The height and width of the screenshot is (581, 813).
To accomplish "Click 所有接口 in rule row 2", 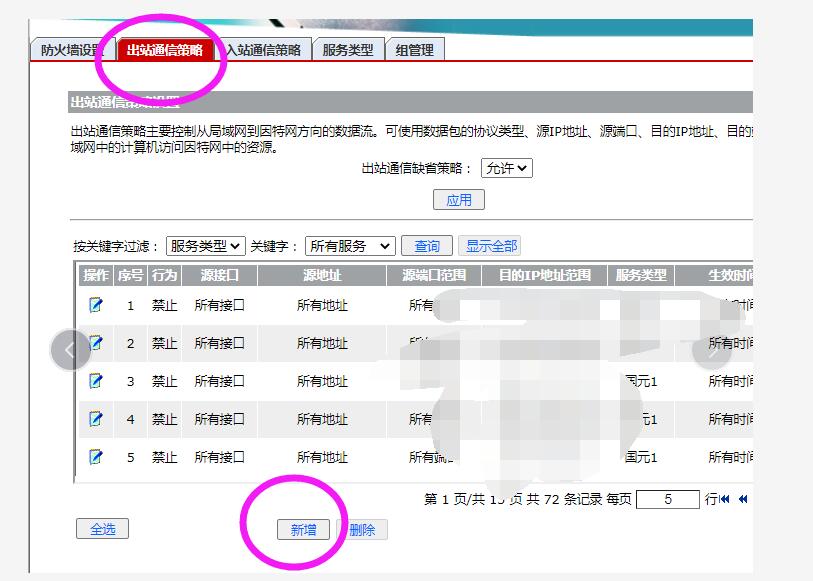I will 219,343.
